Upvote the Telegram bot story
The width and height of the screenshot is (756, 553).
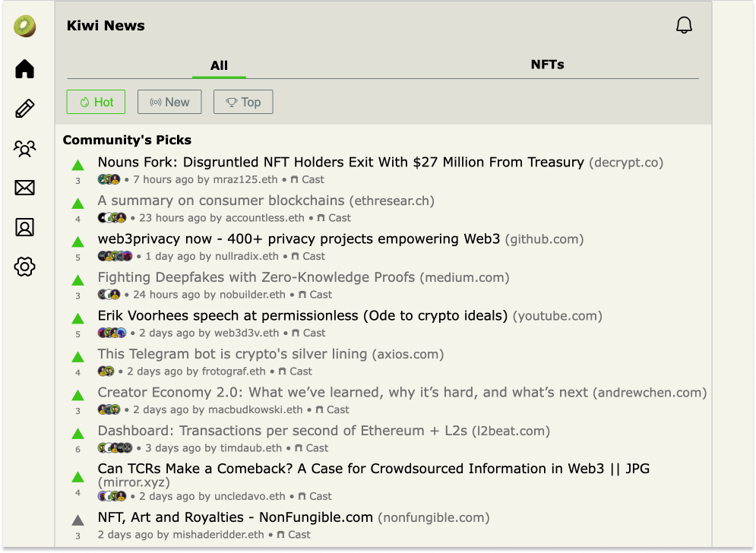point(77,357)
